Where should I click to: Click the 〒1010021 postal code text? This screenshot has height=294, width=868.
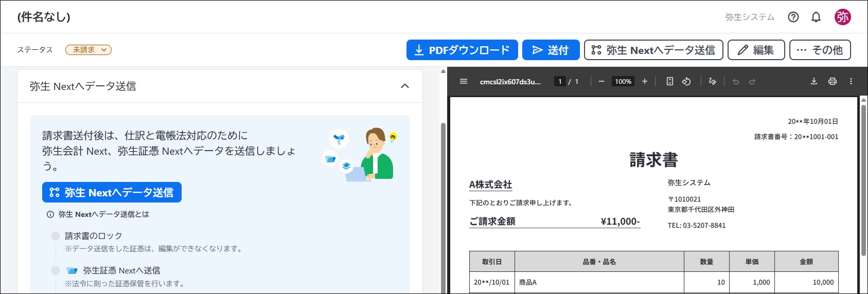point(684,199)
